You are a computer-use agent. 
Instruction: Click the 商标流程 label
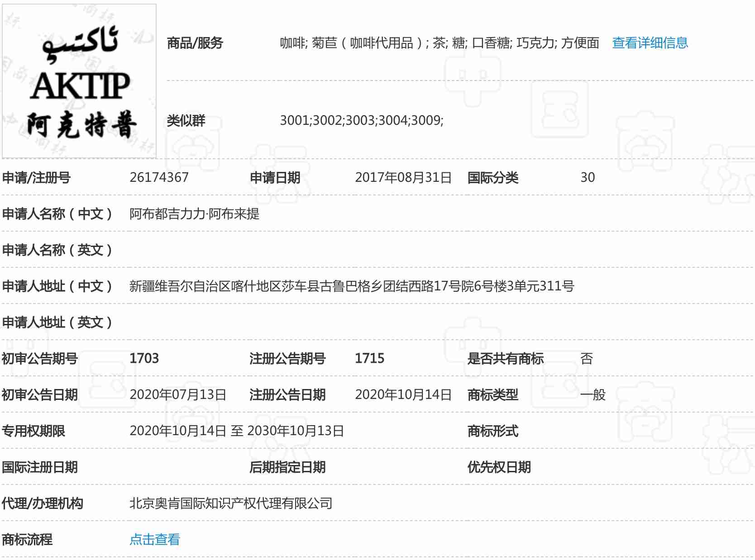click(27, 539)
